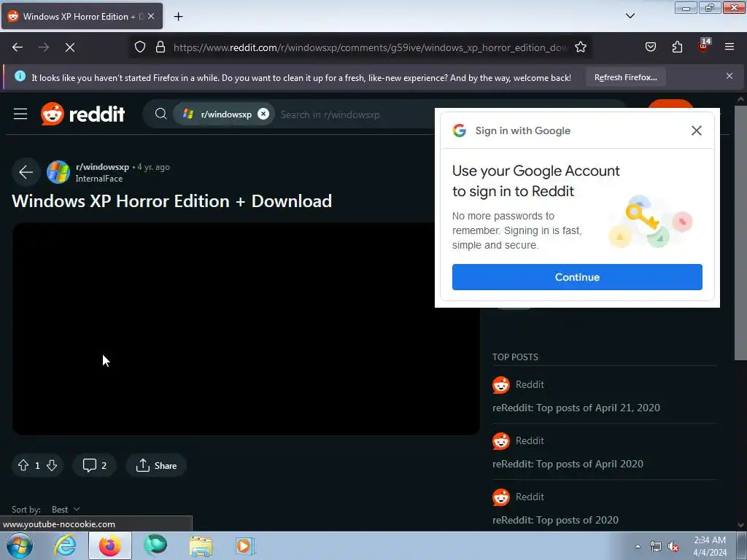Viewport: 747px width, 560px height.
Task: Upvote the post
Action: coord(23,465)
